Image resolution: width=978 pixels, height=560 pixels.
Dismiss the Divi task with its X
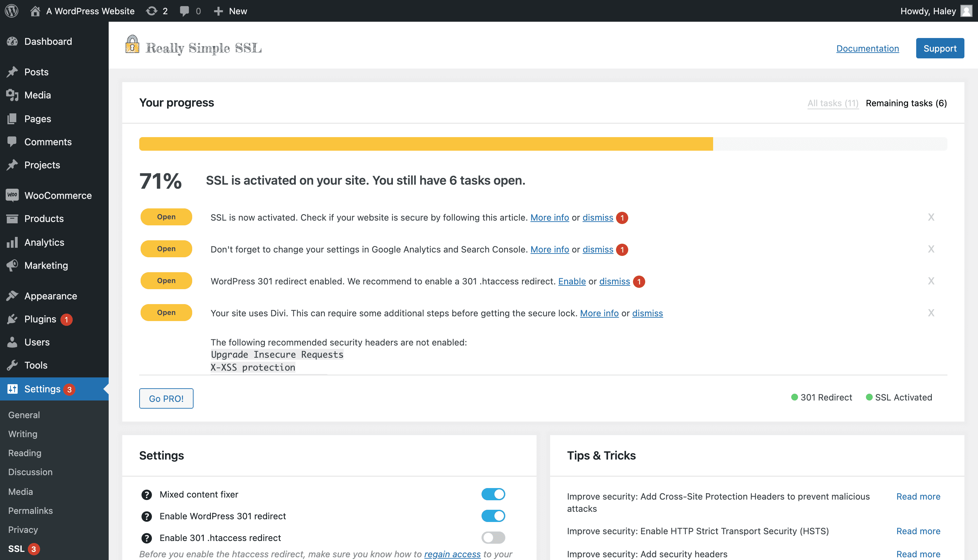tap(931, 313)
